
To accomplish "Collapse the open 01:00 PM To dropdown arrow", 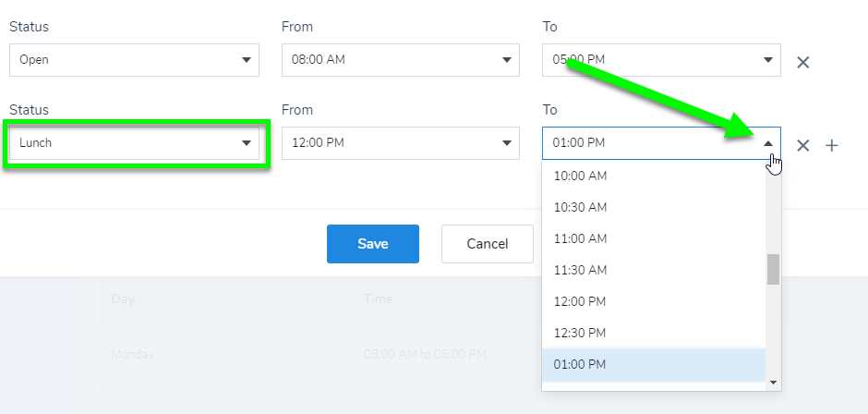I will pos(767,143).
